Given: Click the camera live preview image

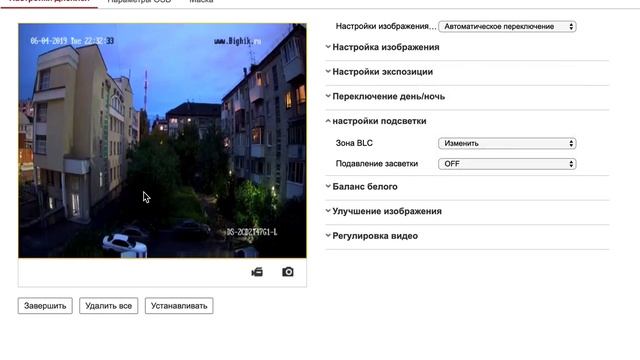Looking at the screenshot, I should tap(162, 140).
